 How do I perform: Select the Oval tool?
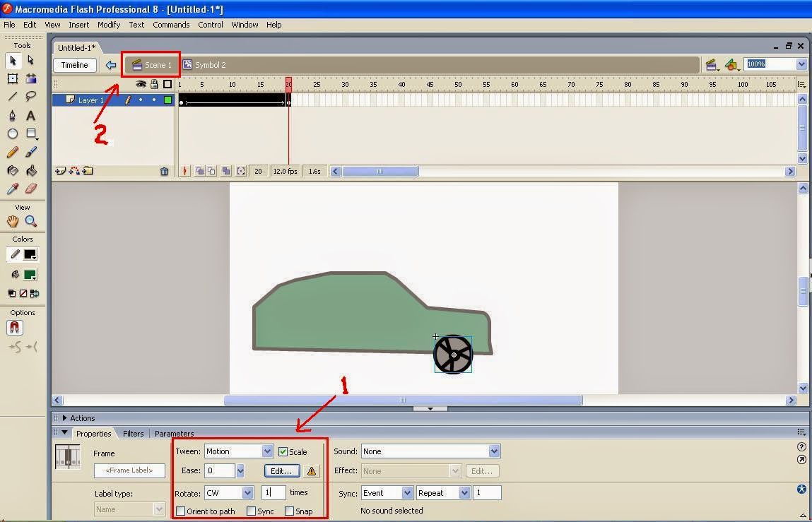pos(13,134)
